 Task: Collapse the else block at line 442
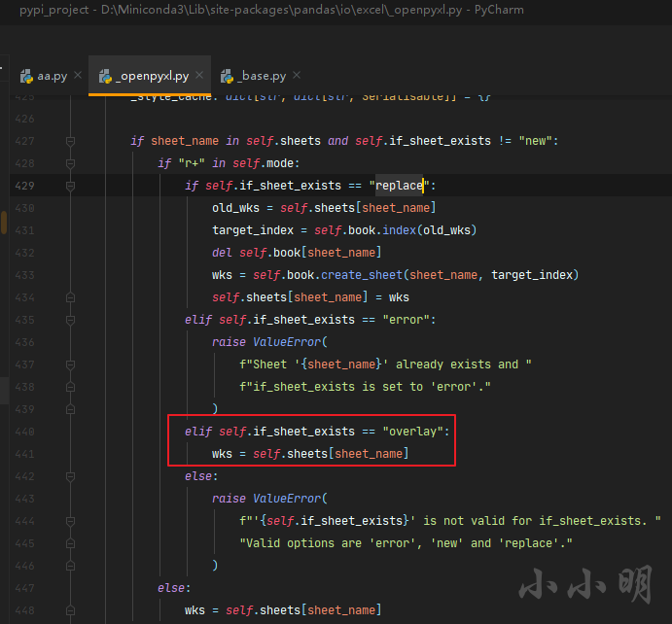click(x=71, y=476)
